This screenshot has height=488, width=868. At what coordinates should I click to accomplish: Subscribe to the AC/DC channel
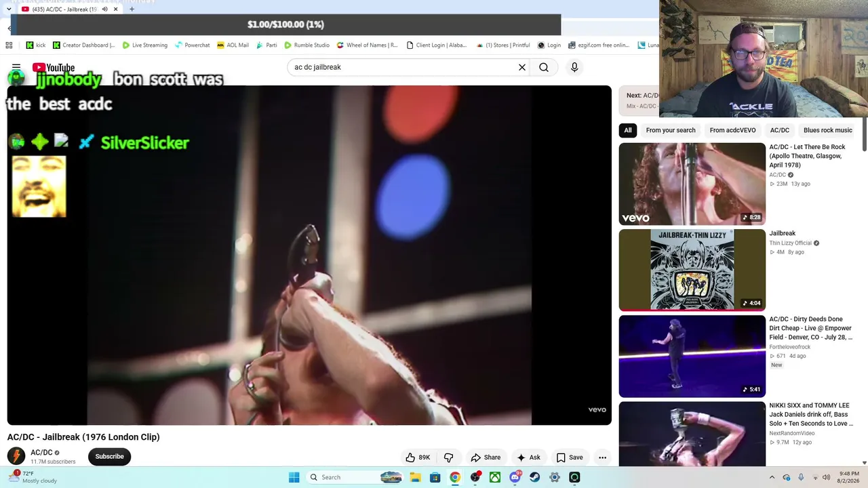[109, 456]
